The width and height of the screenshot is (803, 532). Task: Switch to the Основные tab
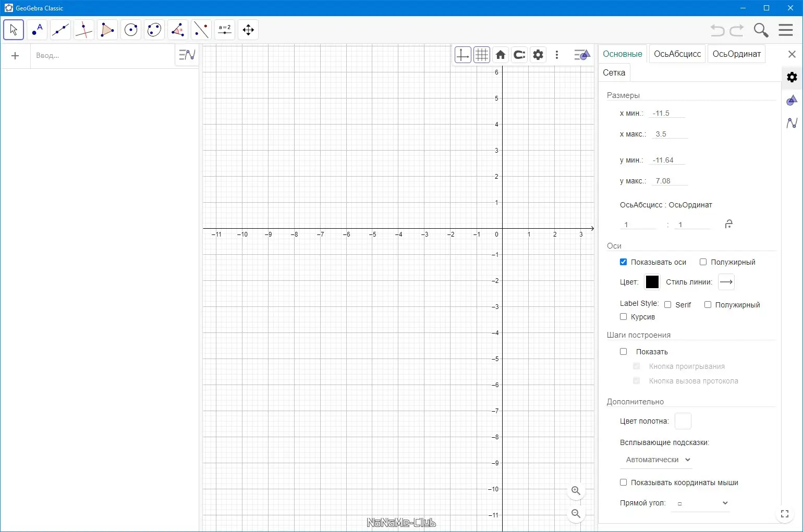623,54
